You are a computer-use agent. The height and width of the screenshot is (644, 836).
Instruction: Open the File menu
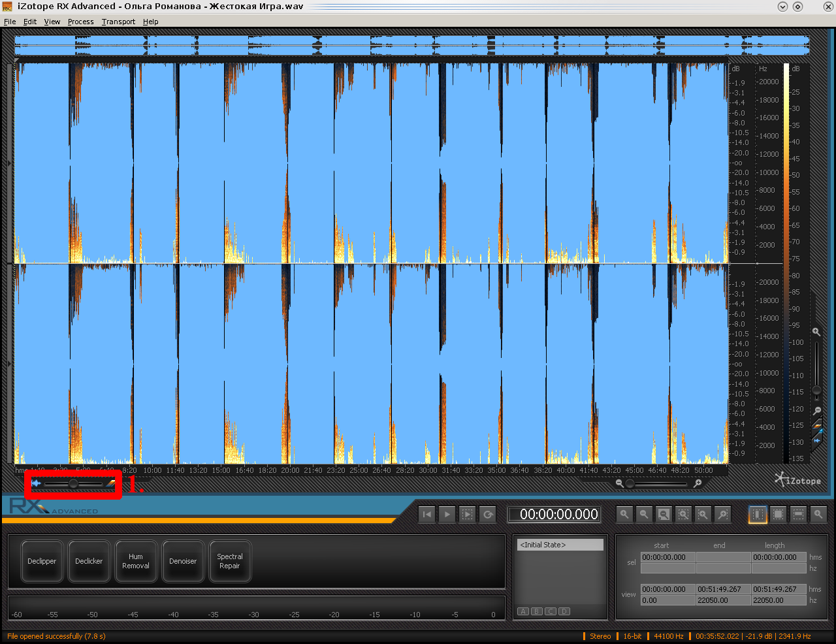(10, 22)
